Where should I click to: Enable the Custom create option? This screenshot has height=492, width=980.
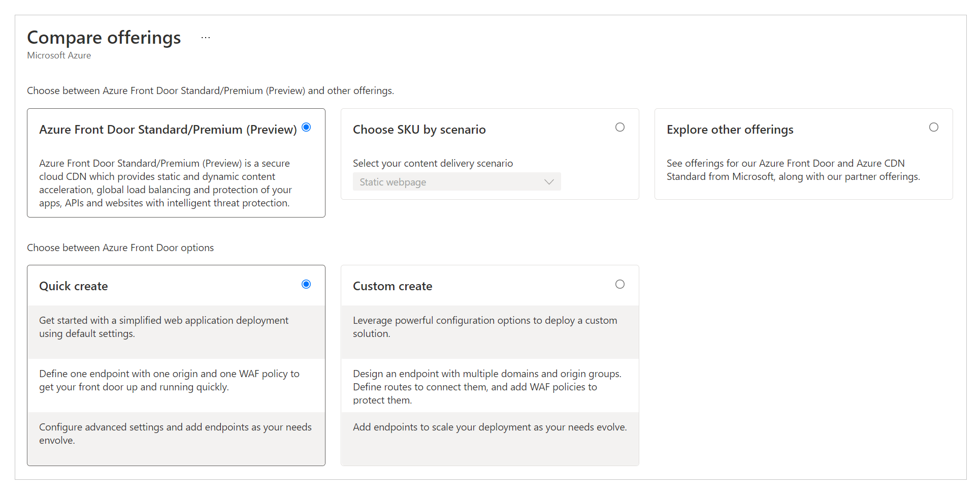click(620, 284)
